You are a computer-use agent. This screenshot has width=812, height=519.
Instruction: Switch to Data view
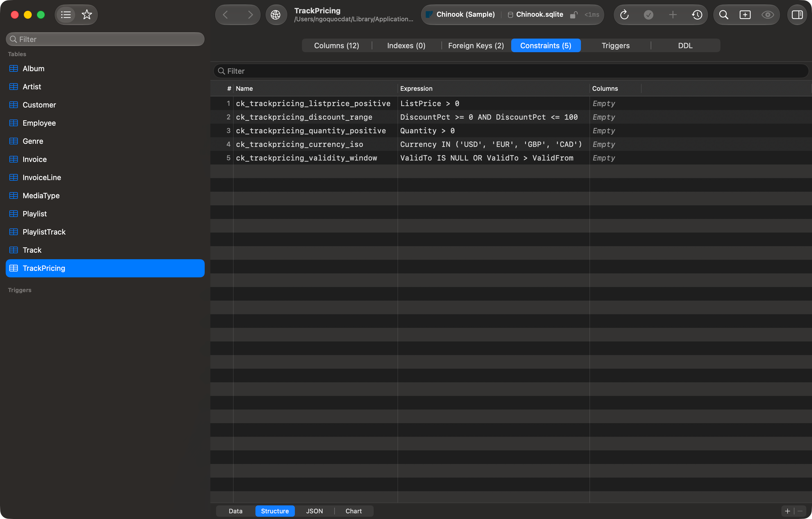pyautogui.click(x=235, y=511)
